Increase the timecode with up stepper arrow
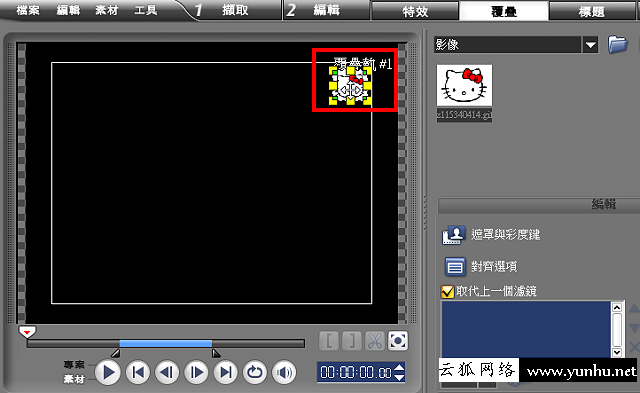 point(400,367)
